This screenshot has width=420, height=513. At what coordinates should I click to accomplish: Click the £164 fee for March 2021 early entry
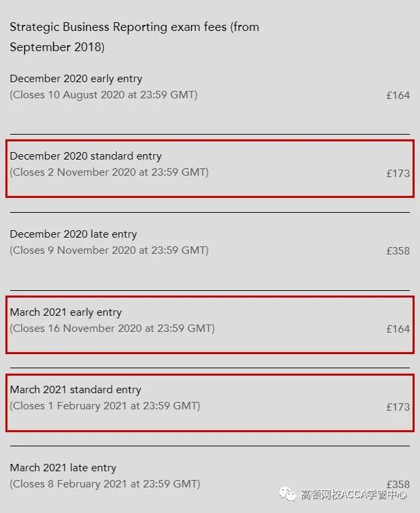(398, 329)
